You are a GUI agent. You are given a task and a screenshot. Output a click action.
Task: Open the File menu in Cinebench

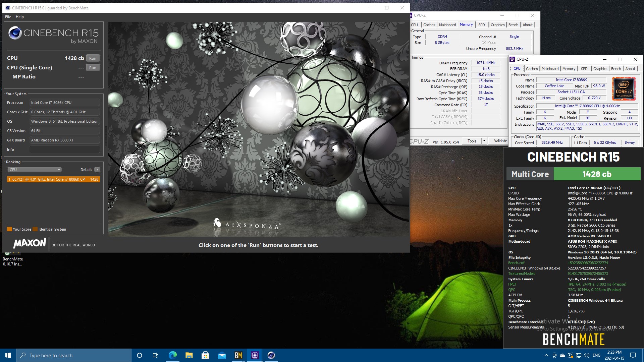8,17
